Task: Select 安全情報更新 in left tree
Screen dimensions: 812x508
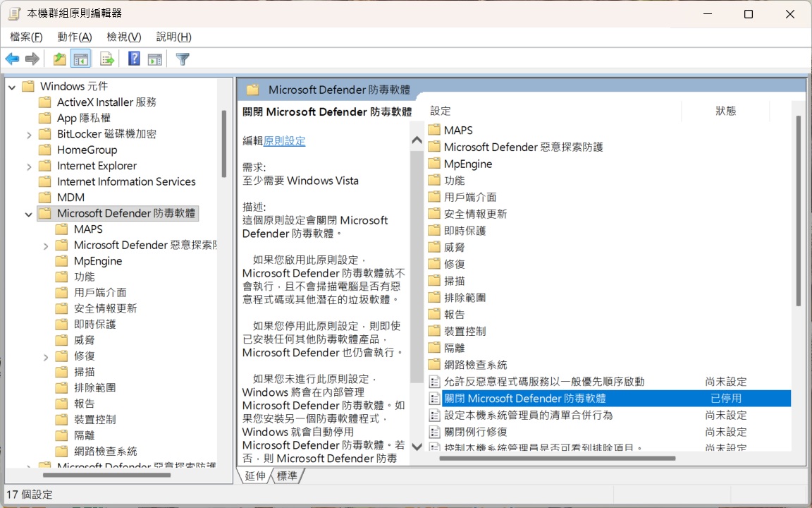Action: (x=105, y=308)
